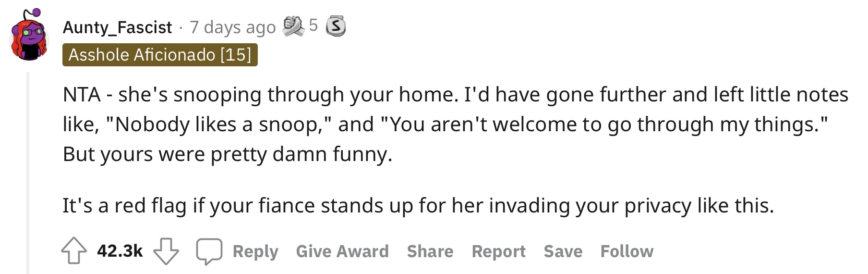
Task: Downvote the comment with the down arrow
Action: pyautogui.click(x=166, y=251)
